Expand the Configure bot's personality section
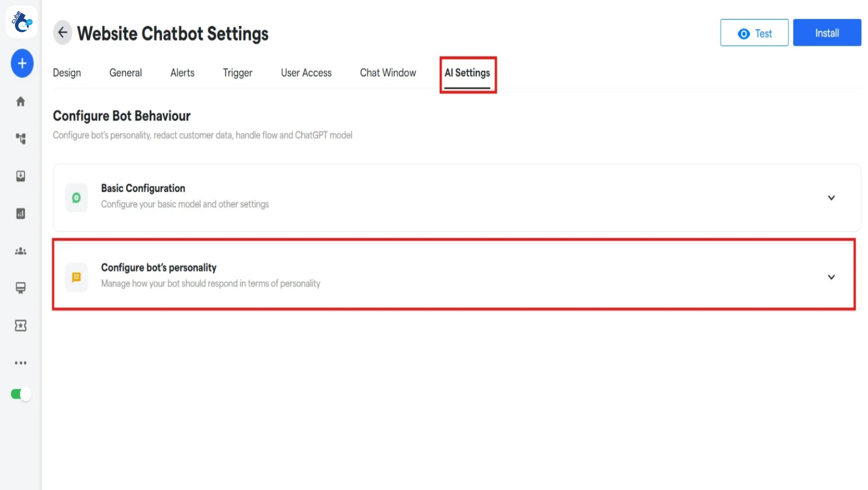 [831, 277]
